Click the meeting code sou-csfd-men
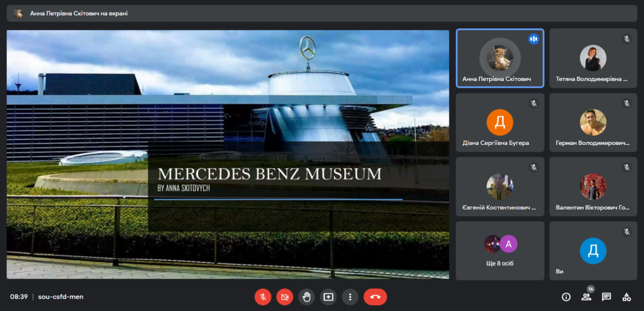Screen dimensions: 644x311 click(x=60, y=297)
